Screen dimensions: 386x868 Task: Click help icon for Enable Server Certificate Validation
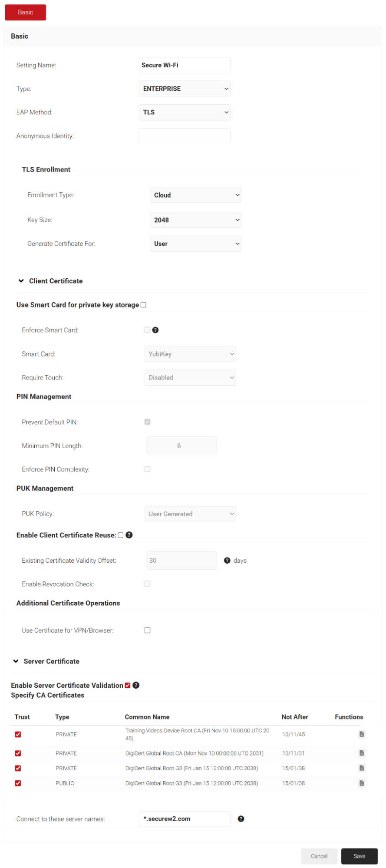coord(136,685)
